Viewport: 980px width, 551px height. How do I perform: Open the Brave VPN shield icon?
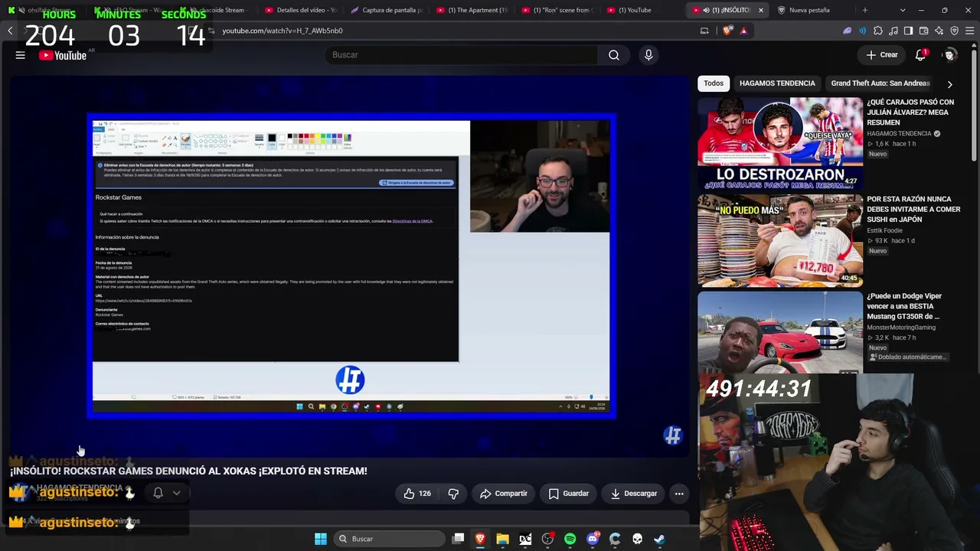[955, 31]
